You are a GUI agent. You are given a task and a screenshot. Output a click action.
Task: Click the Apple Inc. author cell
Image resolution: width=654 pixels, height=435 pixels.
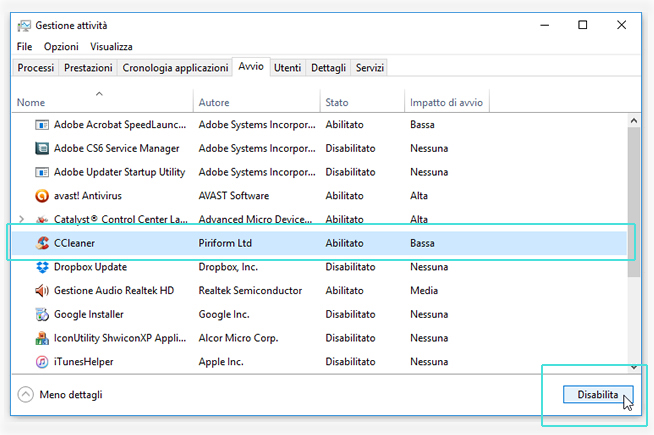[x=221, y=362]
